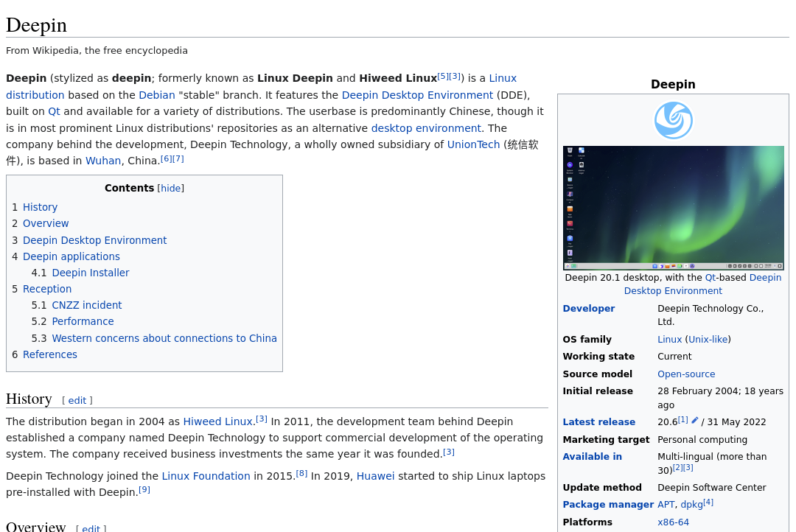
Task: Follow the Qt link in intro paragraph
Action: coord(54,111)
